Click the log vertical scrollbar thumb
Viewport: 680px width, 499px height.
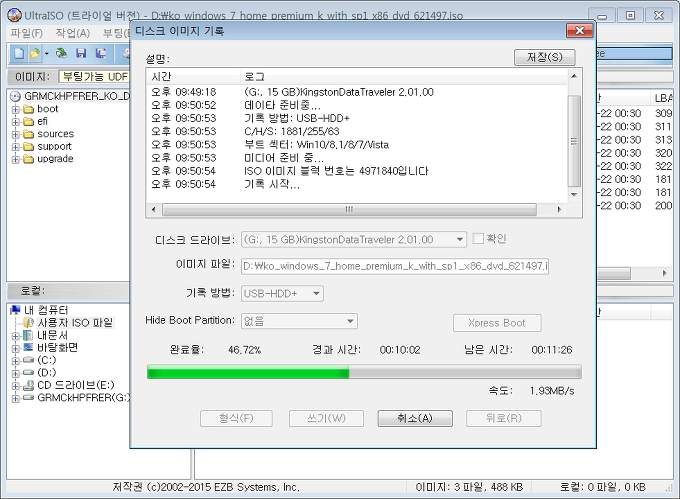[x=574, y=141]
